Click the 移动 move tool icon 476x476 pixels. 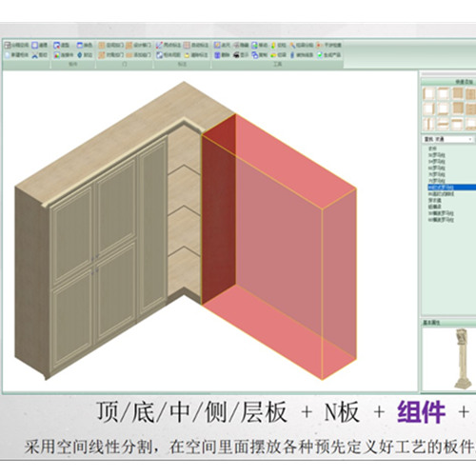(255, 45)
